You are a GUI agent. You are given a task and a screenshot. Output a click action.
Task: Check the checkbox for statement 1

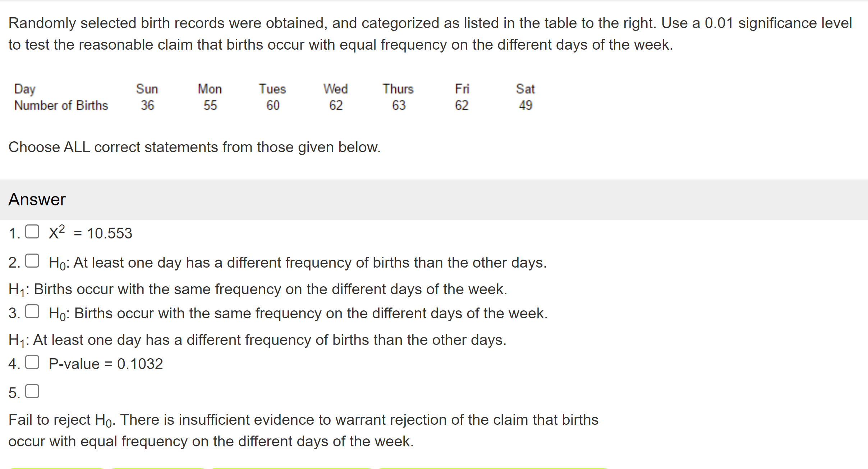pos(33,231)
